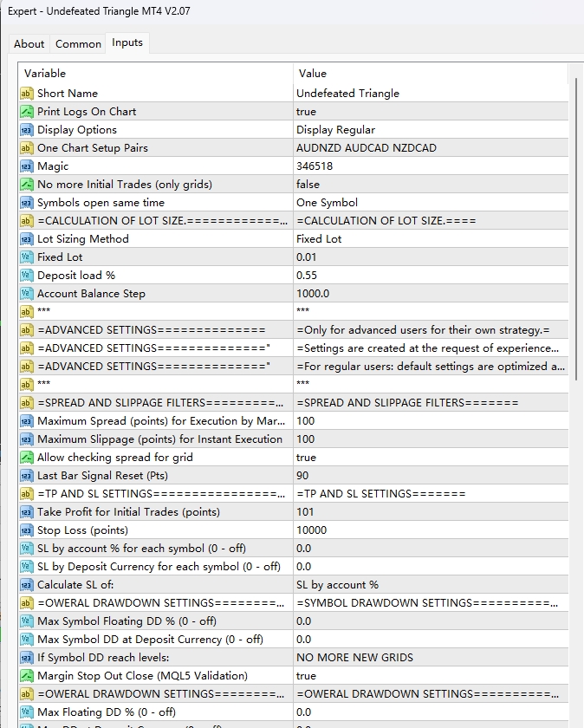This screenshot has height=728, width=584.
Task: Click the integer icon beside Symbols open same time
Action: pyautogui.click(x=27, y=203)
